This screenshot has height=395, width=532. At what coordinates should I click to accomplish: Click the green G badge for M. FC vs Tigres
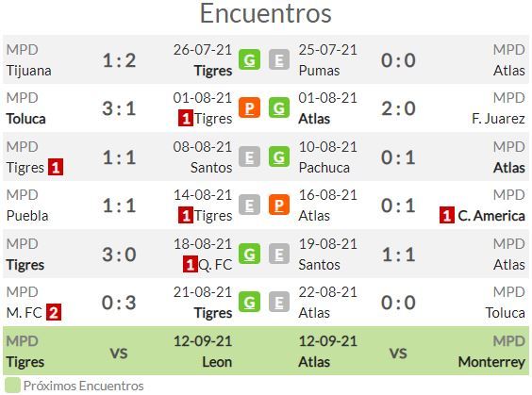tap(249, 302)
